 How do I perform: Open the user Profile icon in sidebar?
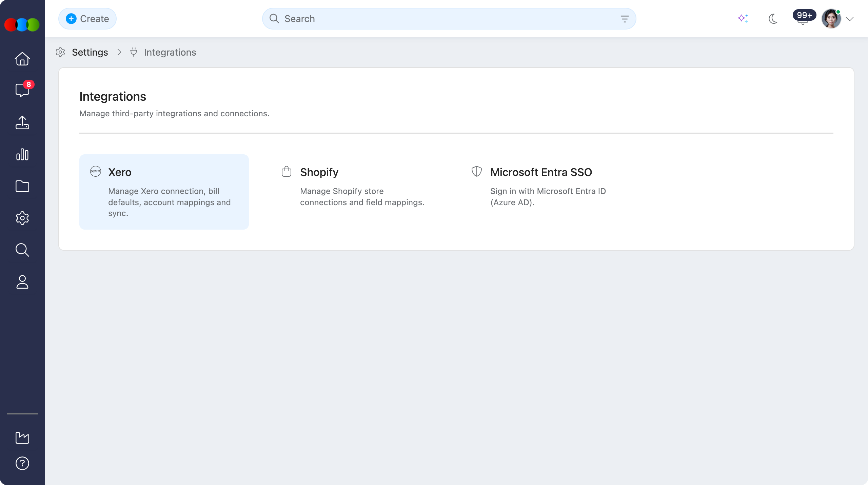(22, 282)
